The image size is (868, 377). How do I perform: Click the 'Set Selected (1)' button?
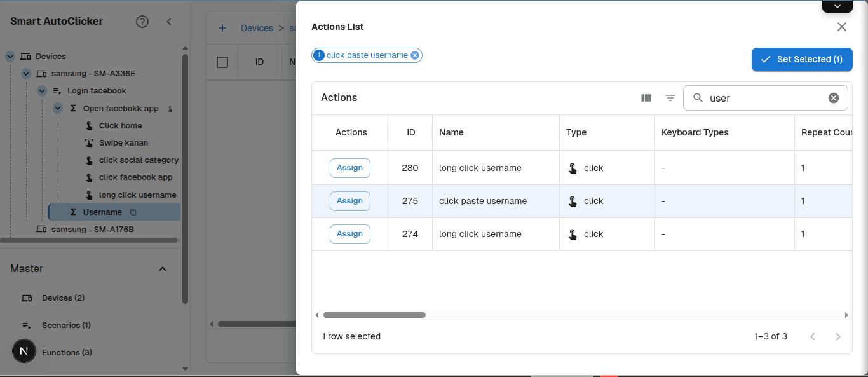pyautogui.click(x=802, y=59)
